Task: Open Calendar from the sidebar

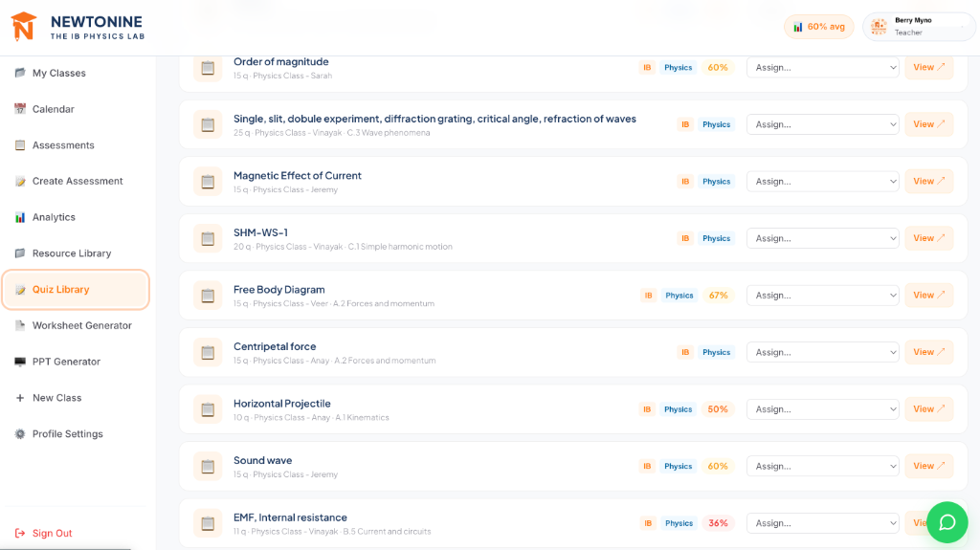Action: pyautogui.click(x=75, y=109)
